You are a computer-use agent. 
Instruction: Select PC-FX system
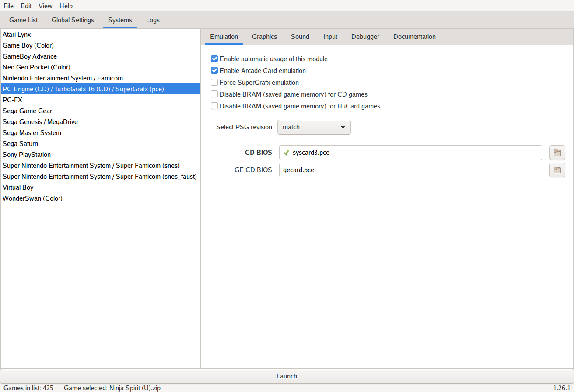pyautogui.click(x=101, y=100)
